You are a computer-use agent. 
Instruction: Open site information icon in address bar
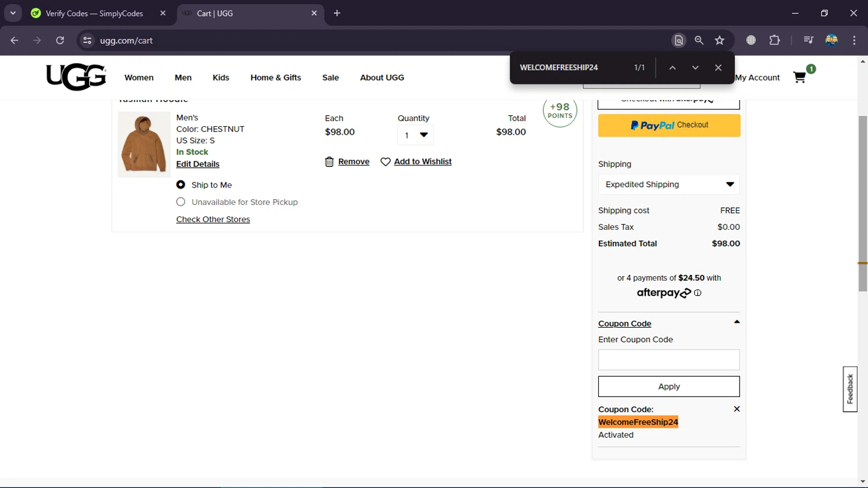click(x=87, y=41)
